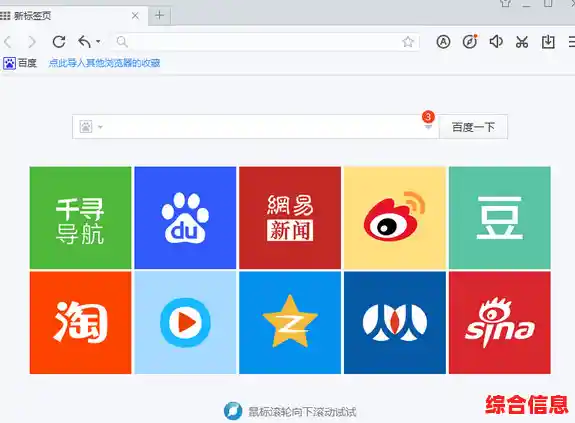Open the downloads icon
The width and height of the screenshot is (575, 423).
pos(548,42)
